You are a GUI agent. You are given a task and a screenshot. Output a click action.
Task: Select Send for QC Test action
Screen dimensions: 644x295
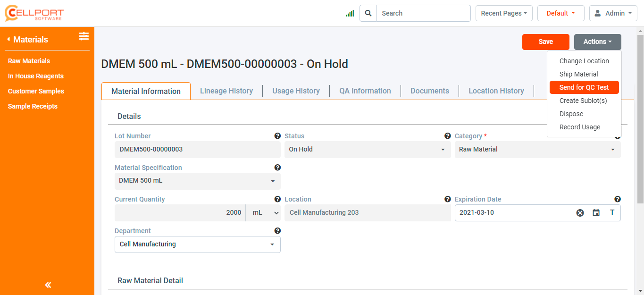[x=584, y=87]
